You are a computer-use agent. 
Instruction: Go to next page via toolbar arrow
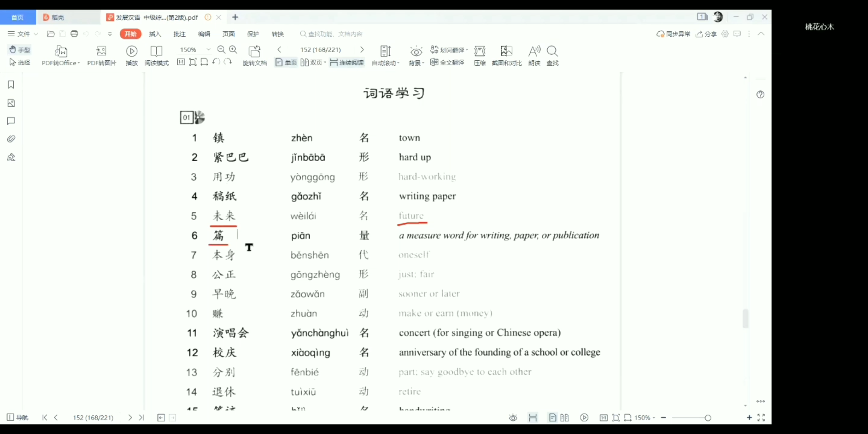tap(362, 49)
